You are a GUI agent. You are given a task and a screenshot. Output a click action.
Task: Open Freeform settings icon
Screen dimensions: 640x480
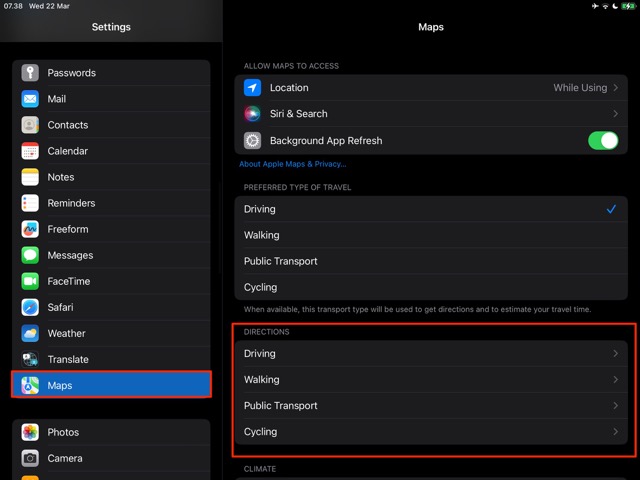point(30,229)
